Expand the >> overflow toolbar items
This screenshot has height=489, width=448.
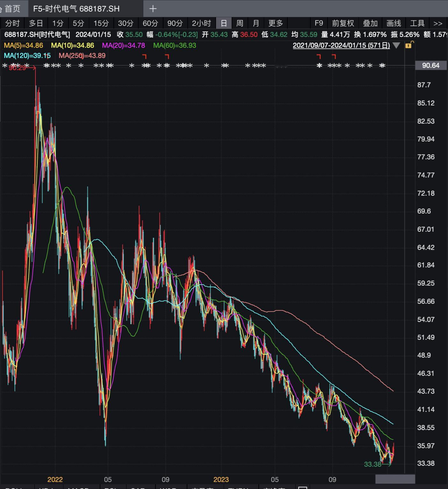tap(438, 23)
